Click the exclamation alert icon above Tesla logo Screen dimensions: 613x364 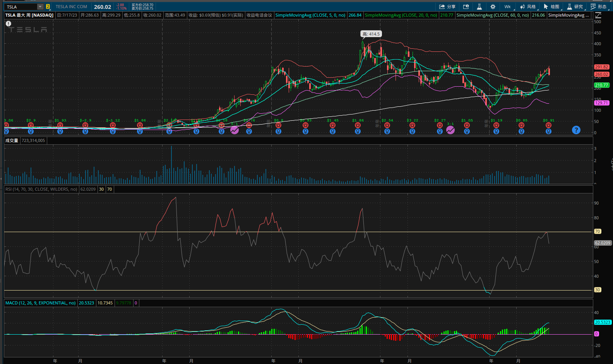click(9, 24)
